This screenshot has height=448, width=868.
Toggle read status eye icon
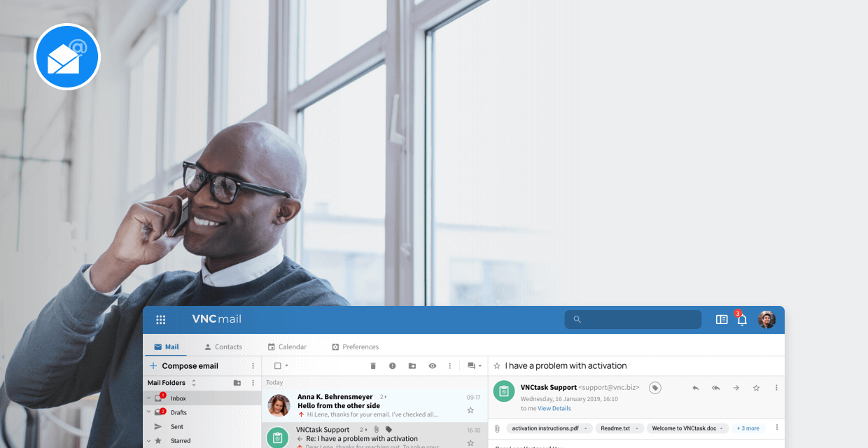coord(432,365)
